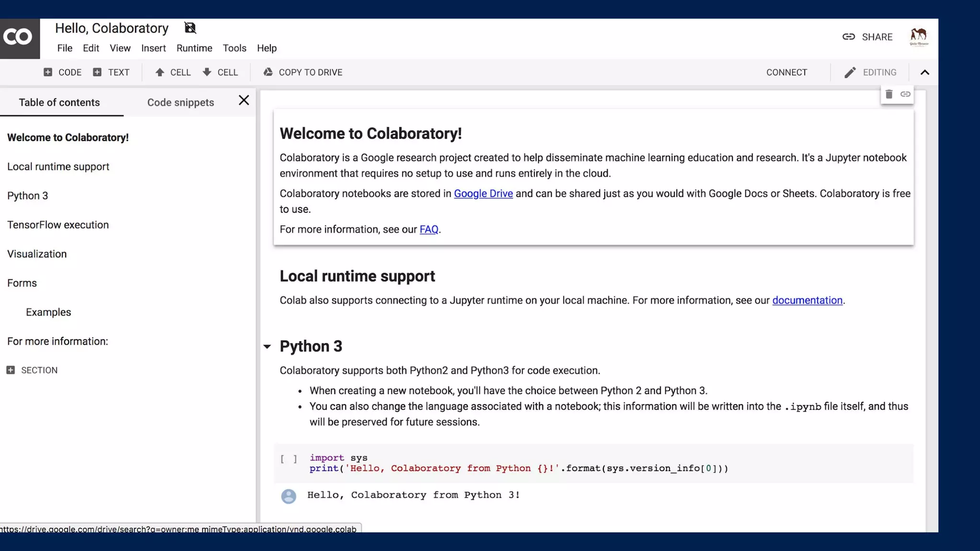The height and width of the screenshot is (551, 980).
Task: Jump to Python 3 in contents
Action: pos(28,196)
